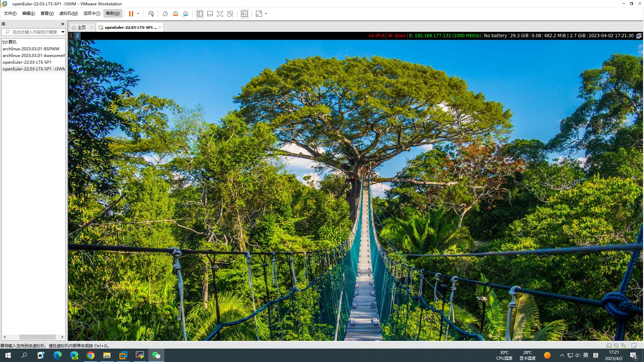The height and width of the screenshot is (362, 644).
Task: Toggle the thumbnail bar view
Action: (210, 14)
